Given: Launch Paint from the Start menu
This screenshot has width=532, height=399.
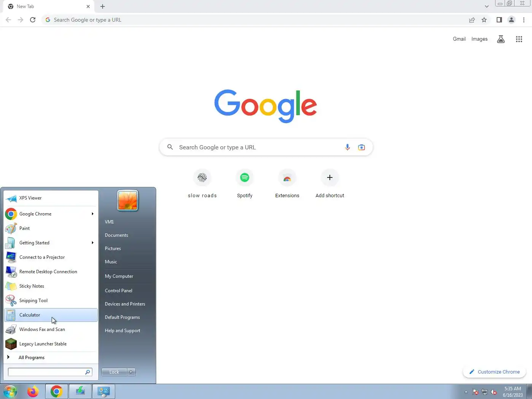Looking at the screenshot, I should [51, 228].
